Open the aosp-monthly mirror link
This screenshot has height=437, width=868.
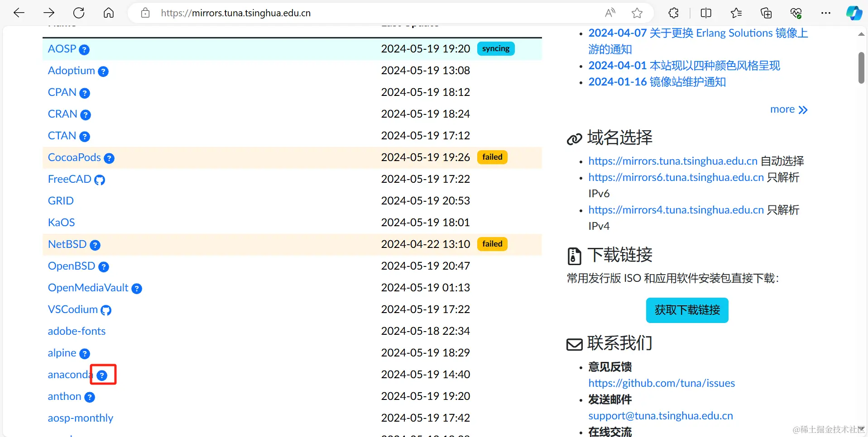tap(81, 418)
